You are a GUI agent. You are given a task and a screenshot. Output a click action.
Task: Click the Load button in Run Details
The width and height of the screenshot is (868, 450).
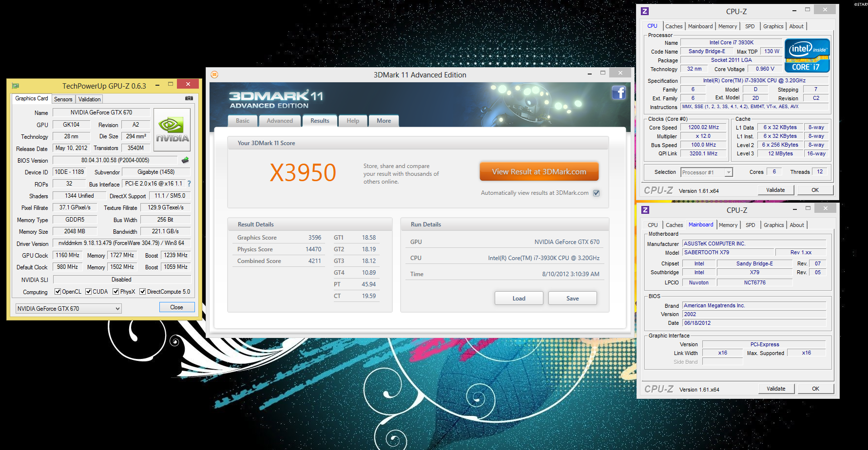coord(519,298)
